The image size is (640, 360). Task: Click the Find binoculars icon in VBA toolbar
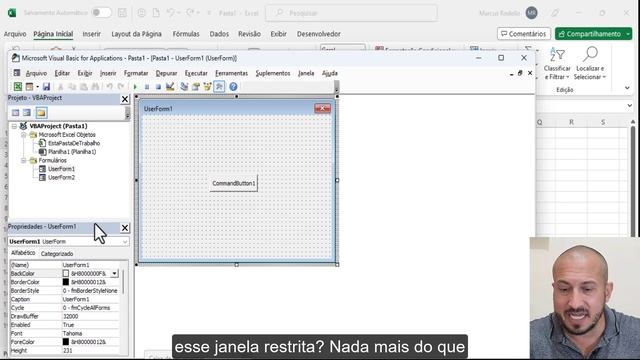coord(95,87)
